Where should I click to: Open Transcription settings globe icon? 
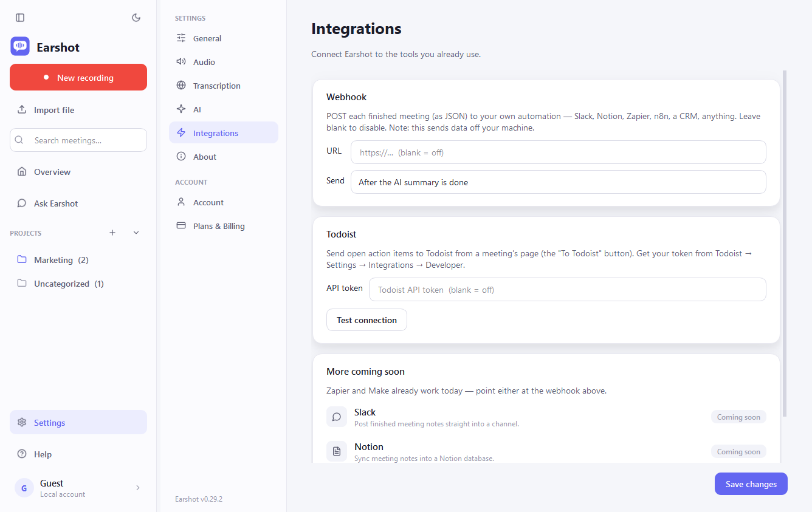181,85
